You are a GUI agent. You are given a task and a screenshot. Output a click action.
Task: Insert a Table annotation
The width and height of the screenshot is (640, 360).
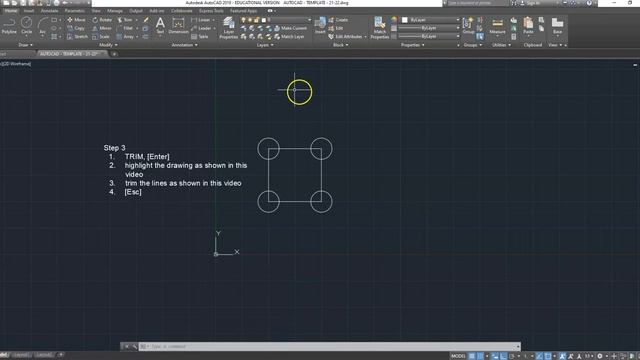pos(200,37)
